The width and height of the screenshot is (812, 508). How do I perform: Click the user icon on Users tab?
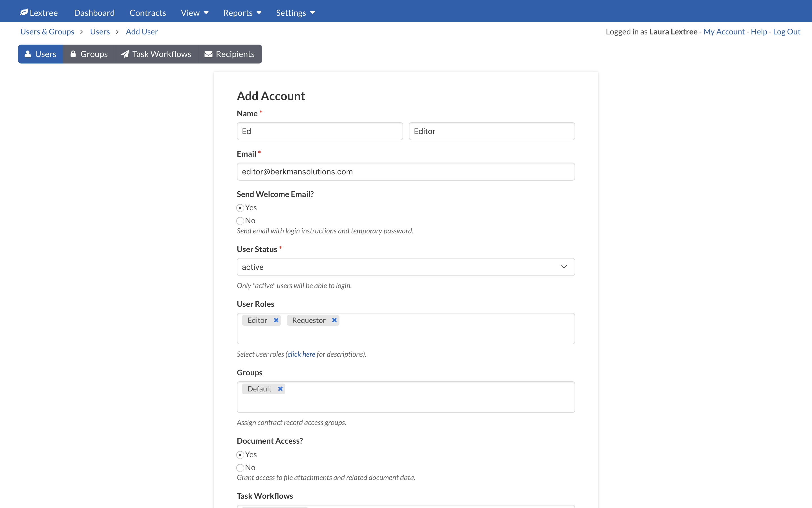click(28, 54)
